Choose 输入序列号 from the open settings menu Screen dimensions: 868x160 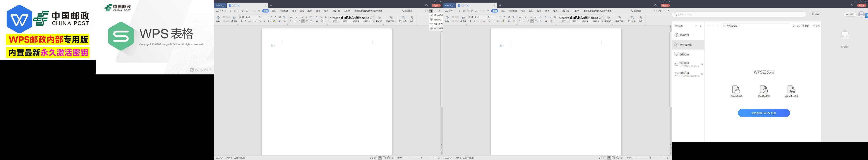436,15
